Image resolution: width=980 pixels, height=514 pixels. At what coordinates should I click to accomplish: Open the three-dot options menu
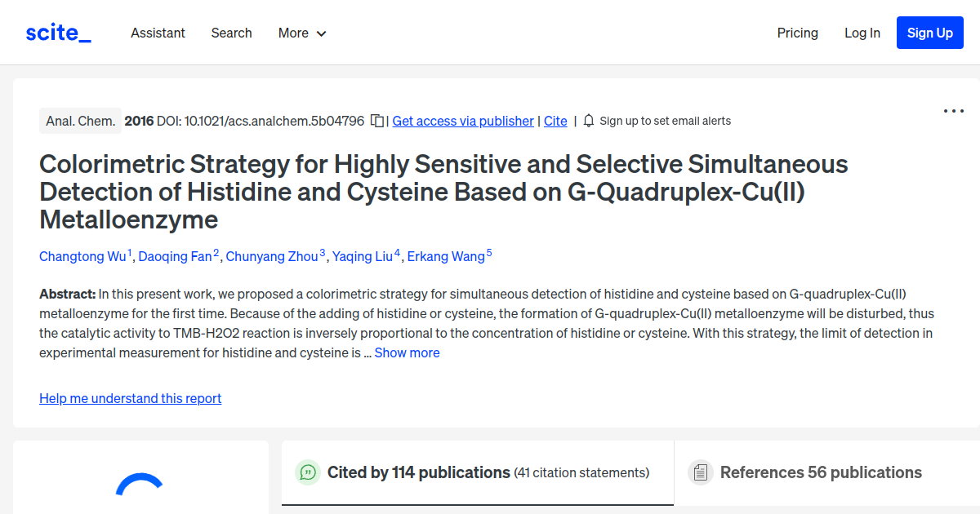(x=953, y=111)
